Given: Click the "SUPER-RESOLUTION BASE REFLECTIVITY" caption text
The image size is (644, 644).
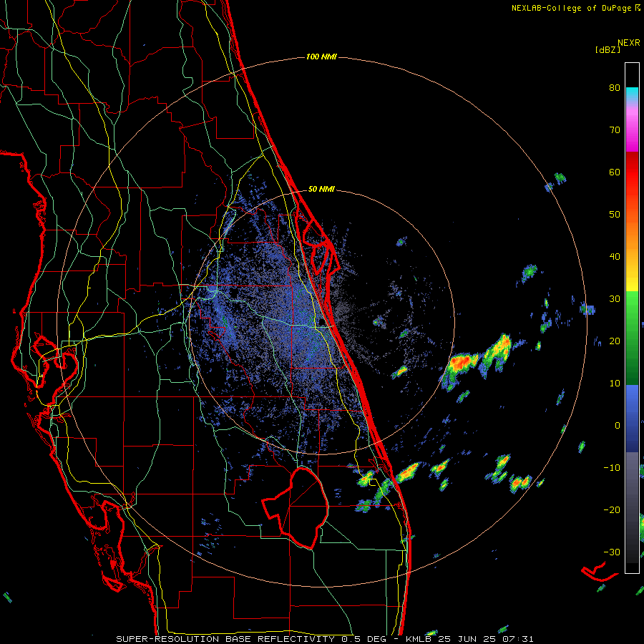Looking at the screenshot, I should [x=225, y=639].
